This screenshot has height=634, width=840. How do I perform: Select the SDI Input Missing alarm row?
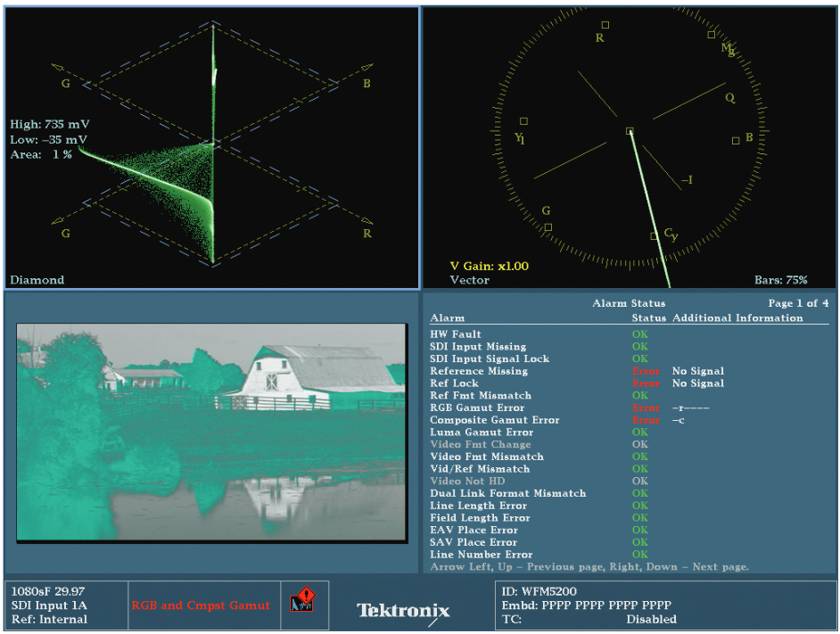click(x=629, y=347)
